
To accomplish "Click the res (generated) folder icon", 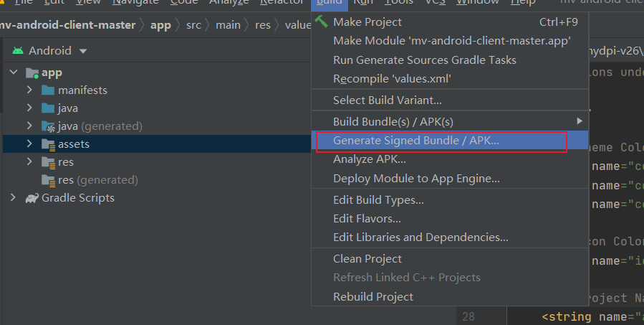I will pyautogui.click(x=48, y=180).
